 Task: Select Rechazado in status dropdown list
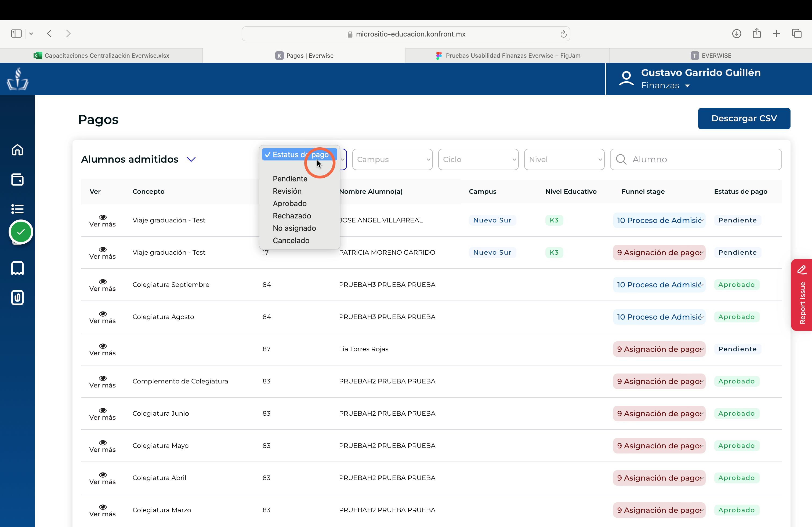[x=292, y=216]
